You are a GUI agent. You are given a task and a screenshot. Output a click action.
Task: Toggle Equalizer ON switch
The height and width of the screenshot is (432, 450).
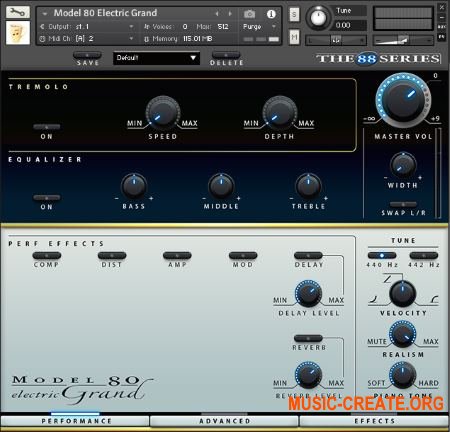point(47,198)
